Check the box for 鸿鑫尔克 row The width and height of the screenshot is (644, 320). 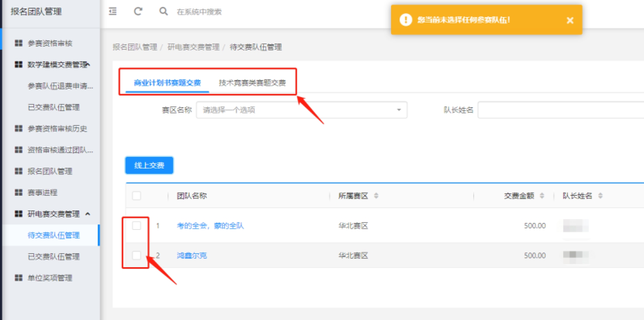[137, 256]
